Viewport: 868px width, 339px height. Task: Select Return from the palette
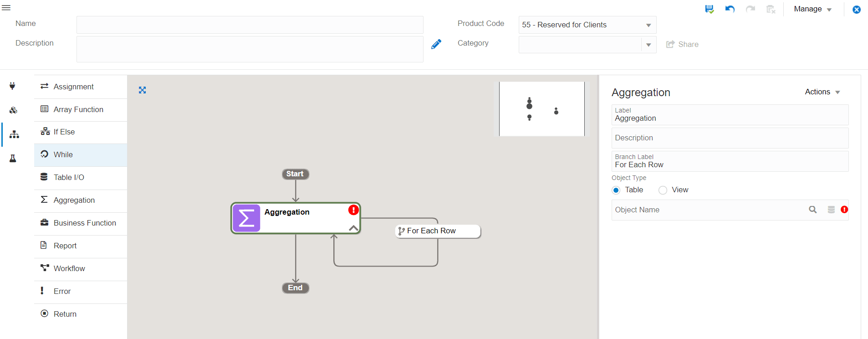coord(81,314)
